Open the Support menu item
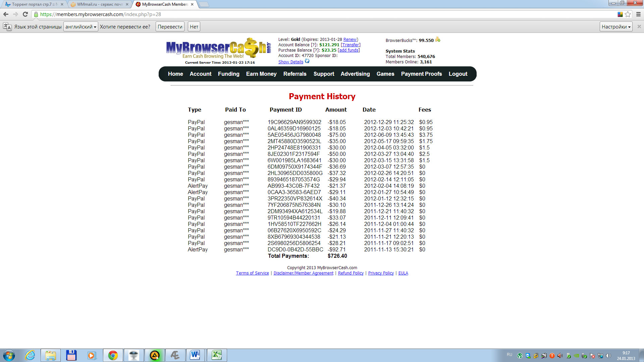Screen dimensions: 644x362 coord(324,74)
